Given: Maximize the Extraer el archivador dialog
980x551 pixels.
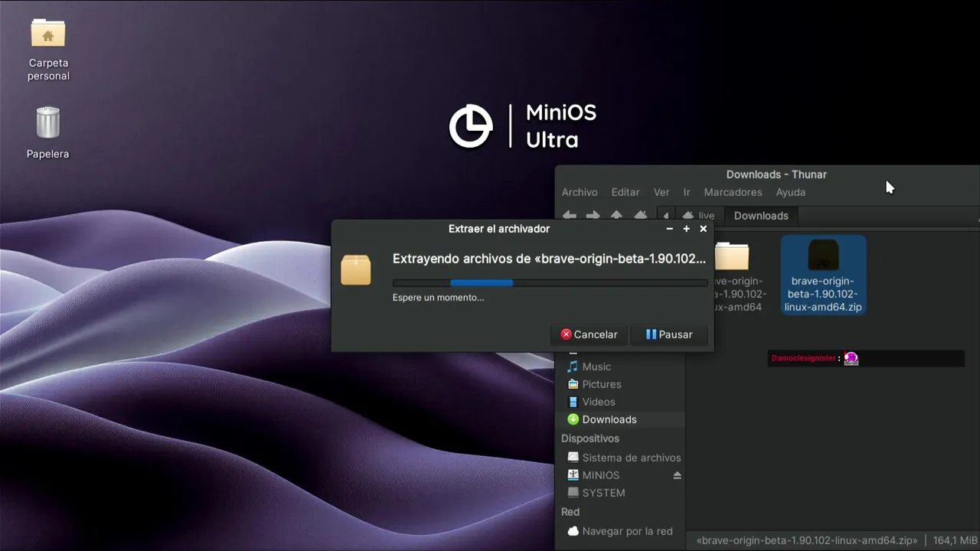Looking at the screenshot, I should tap(686, 229).
